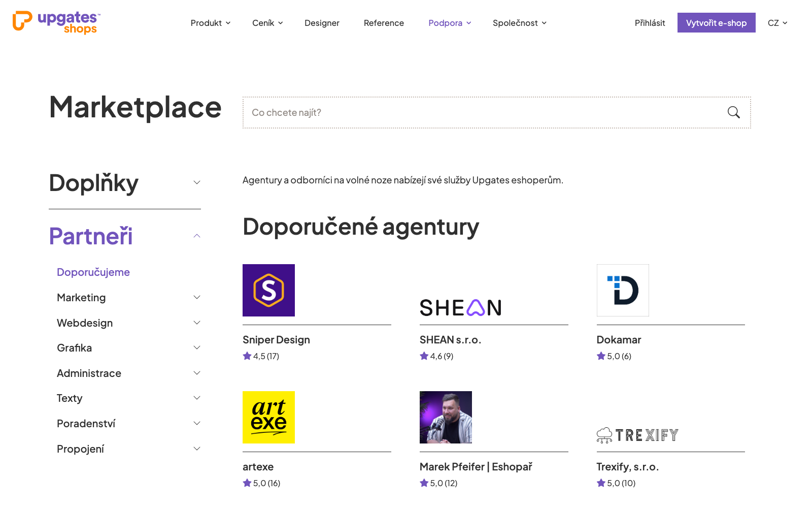Open the Administrace category link

[x=89, y=373]
